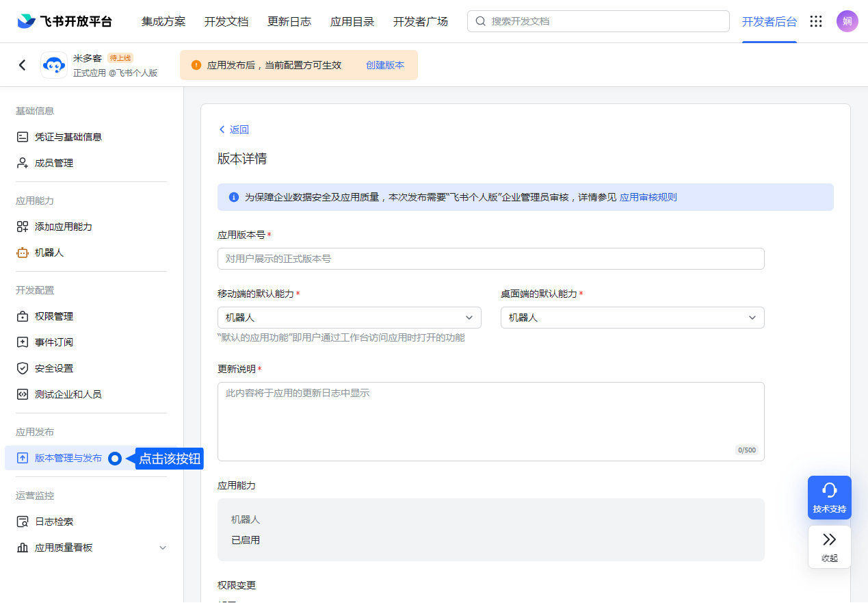
Task: Collapse floating panel with 收起 icon
Action: 829,546
